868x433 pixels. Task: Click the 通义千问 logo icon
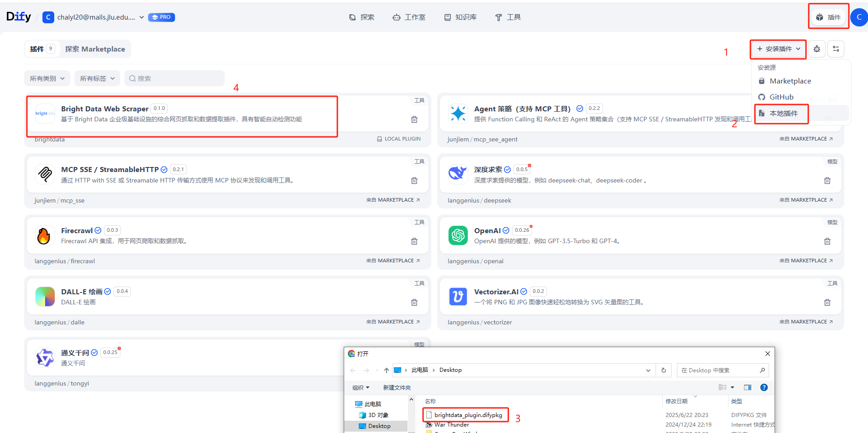tap(45, 358)
